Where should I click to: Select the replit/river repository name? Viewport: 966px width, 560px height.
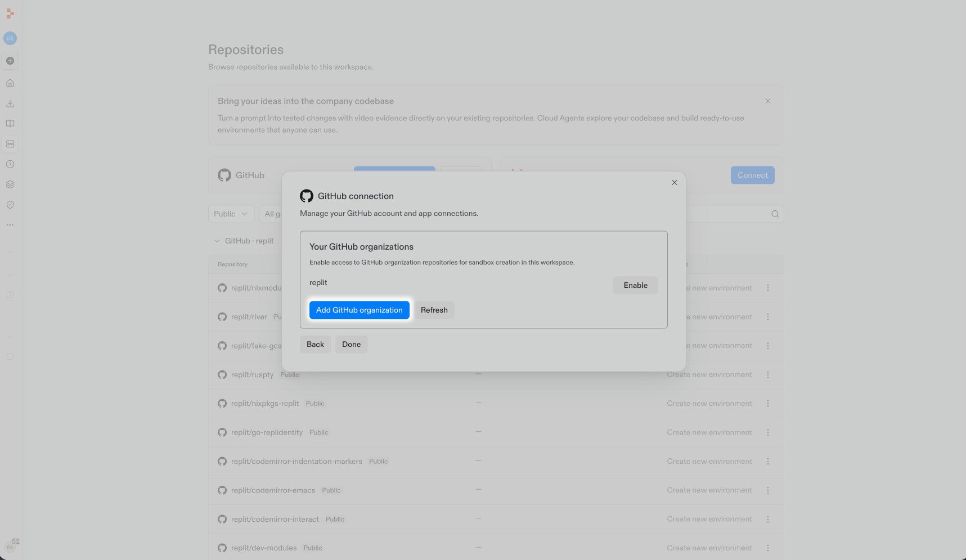[x=249, y=317]
